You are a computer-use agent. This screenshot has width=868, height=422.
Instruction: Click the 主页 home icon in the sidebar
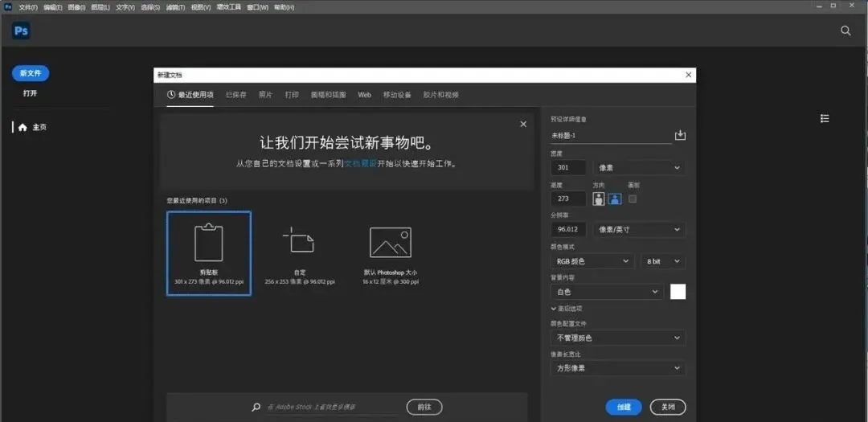[23, 127]
